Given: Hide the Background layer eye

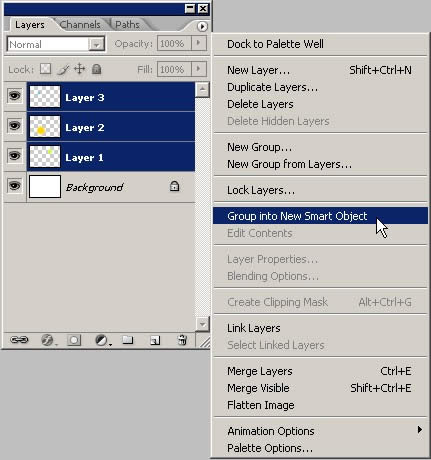Looking at the screenshot, I should click(14, 186).
